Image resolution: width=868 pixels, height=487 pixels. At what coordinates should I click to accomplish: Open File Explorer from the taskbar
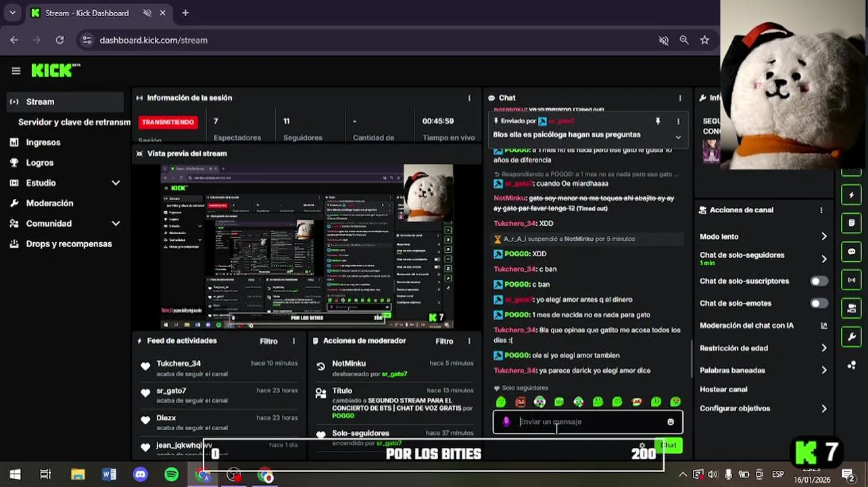coord(78,475)
